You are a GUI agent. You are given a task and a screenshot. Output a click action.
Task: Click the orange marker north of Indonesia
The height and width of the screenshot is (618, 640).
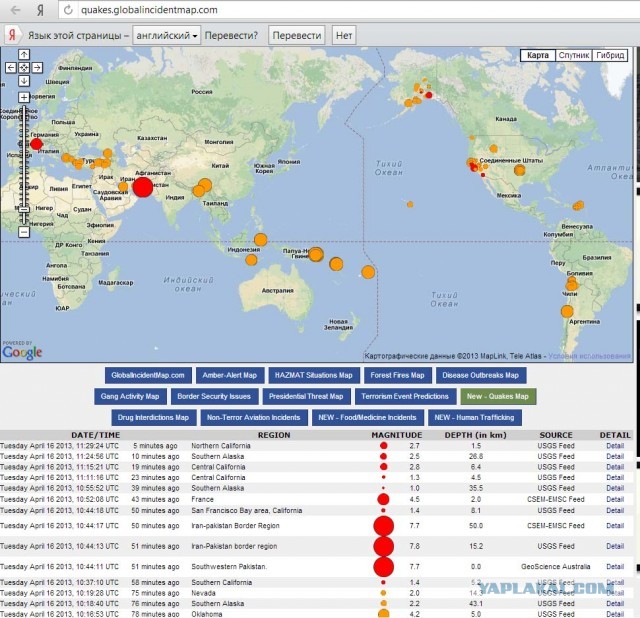tap(260, 240)
